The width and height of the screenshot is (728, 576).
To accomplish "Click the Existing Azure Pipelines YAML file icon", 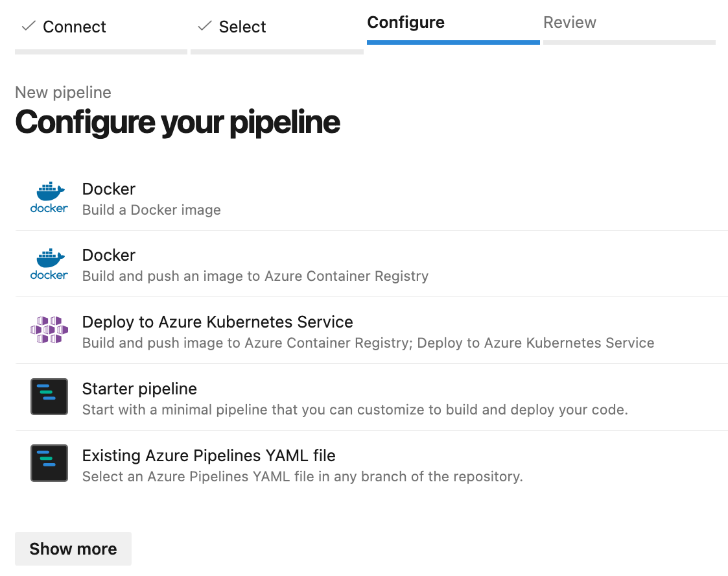I will click(x=49, y=463).
